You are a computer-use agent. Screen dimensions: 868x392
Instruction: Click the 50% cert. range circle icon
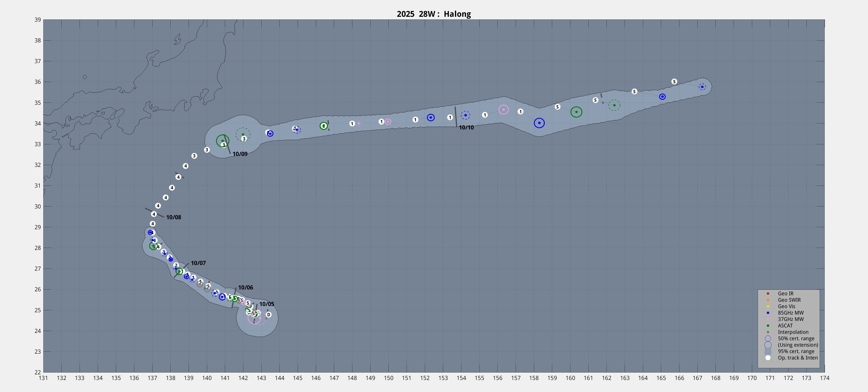[x=768, y=338]
